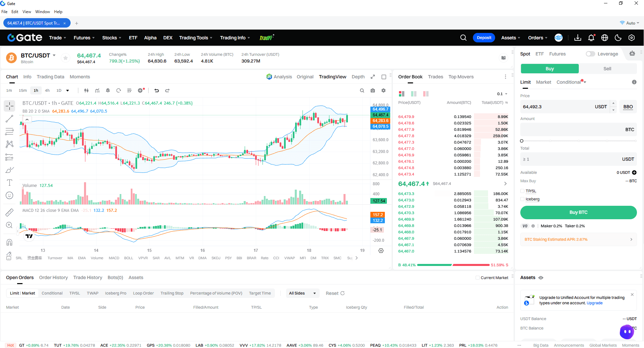Open the View menu

tap(27, 12)
